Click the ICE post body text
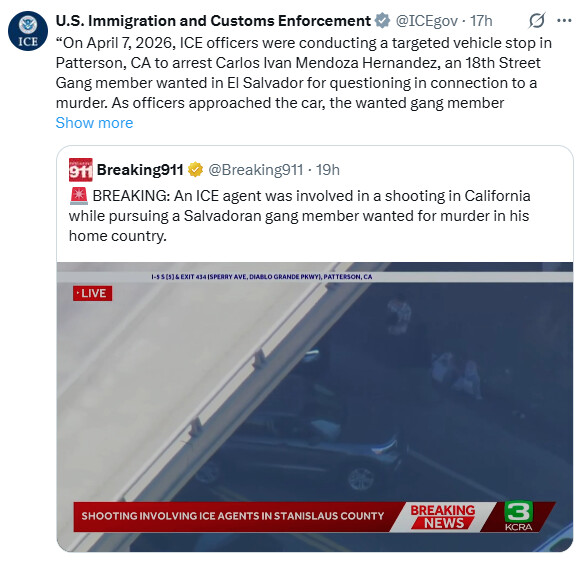Screen dimensions: 584x561 click(304, 73)
